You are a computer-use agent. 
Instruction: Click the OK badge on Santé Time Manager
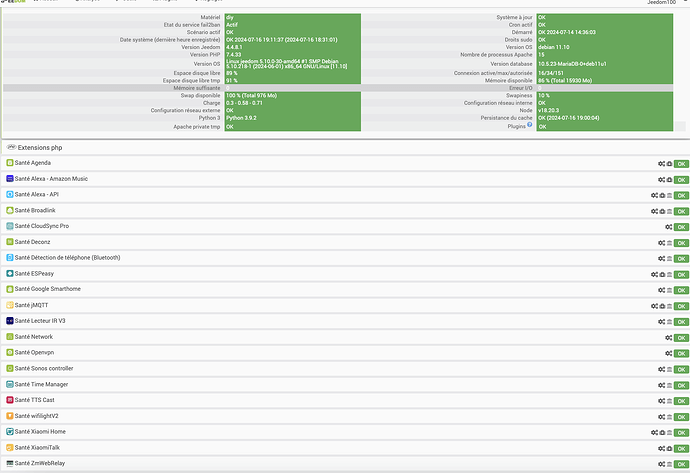click(681, 385)
